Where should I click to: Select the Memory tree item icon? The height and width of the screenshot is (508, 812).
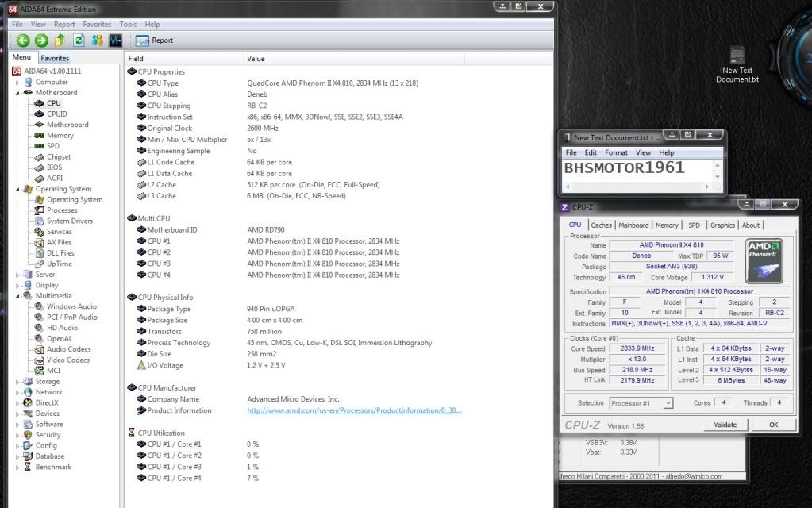pyautogui.click(x=39, y=135)
